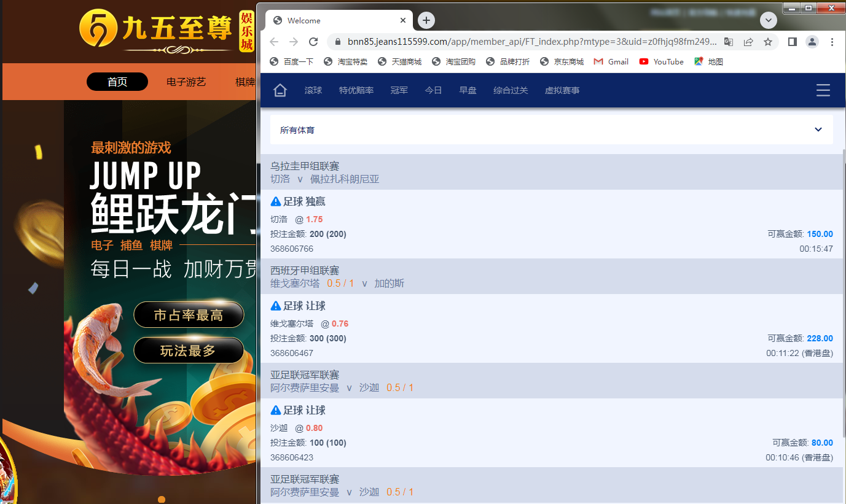Click the translate page icon

(x=729, y=42)
